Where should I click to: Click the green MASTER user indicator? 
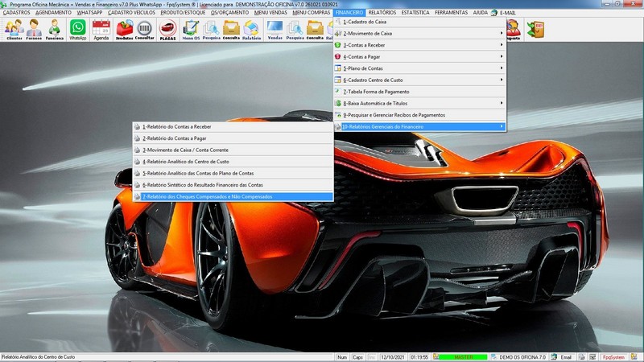pyautogui.click(x=463, y=356)
